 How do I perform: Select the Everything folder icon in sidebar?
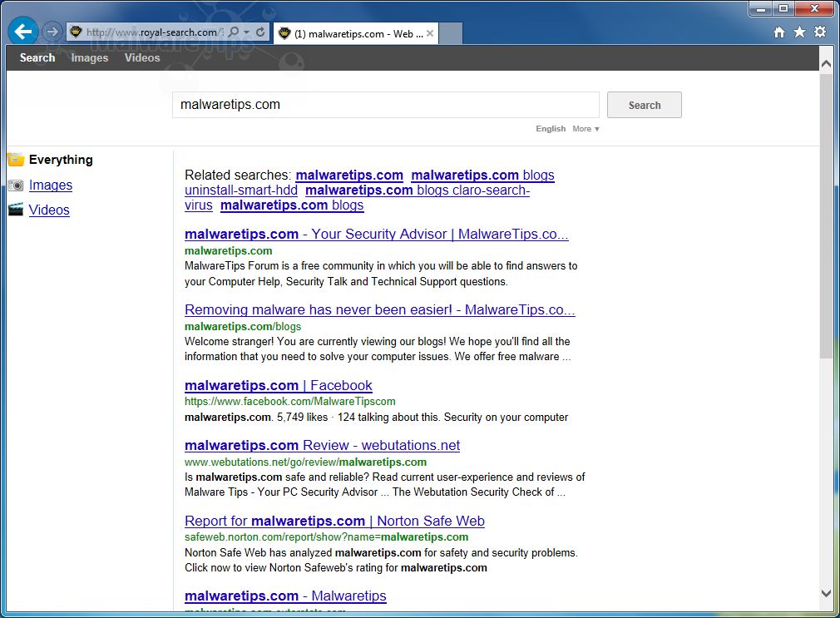17,159
